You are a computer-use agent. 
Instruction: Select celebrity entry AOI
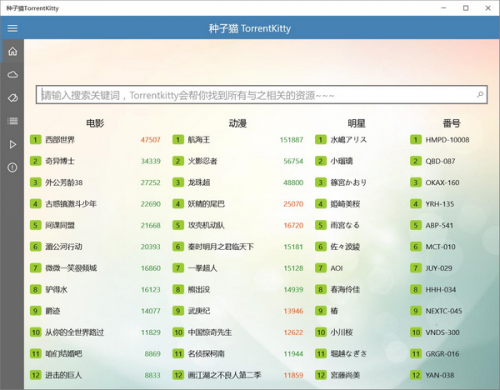click(337, 268)
